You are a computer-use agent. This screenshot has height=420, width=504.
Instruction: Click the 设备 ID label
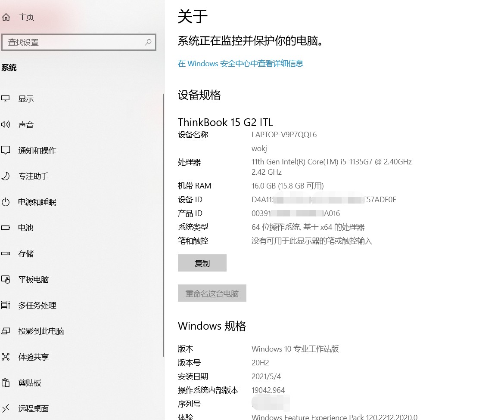click(190, 200)
